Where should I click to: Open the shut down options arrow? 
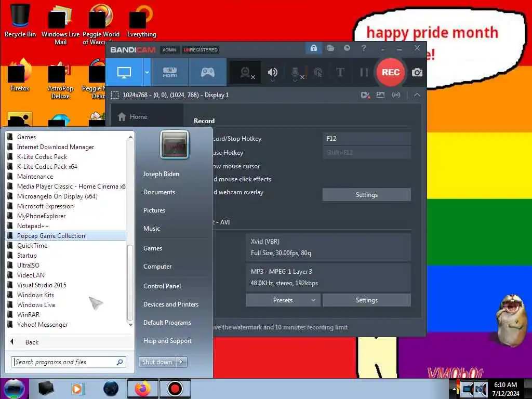click(x=181, y=362)
